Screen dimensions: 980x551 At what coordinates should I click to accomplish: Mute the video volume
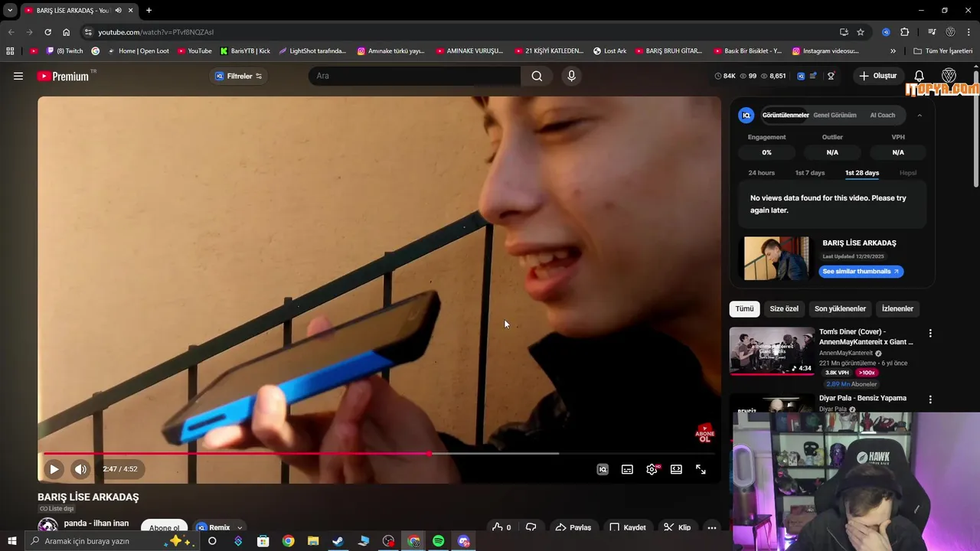[x=80, y=469]
